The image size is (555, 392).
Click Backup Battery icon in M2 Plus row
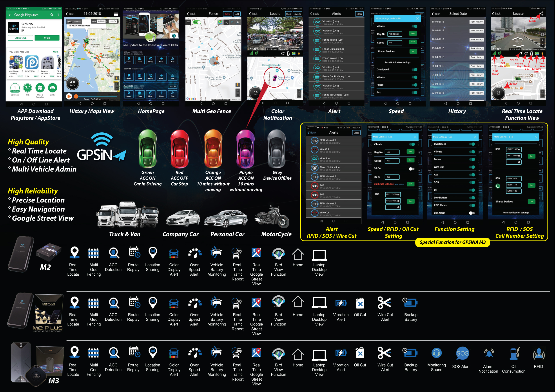(410, 302)
